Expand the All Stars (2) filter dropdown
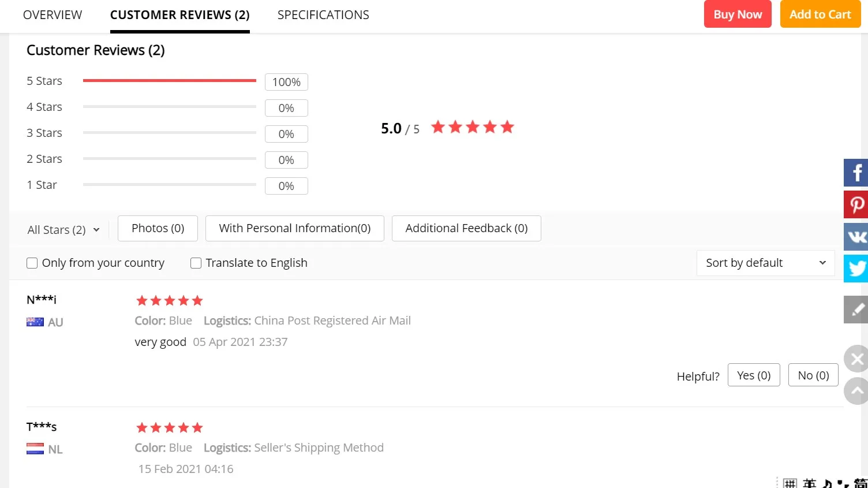The image size is (868, 488). [x=63, y=230]
